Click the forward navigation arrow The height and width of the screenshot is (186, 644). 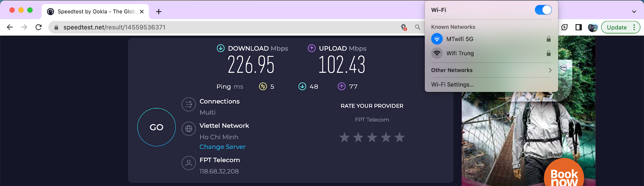24,27
